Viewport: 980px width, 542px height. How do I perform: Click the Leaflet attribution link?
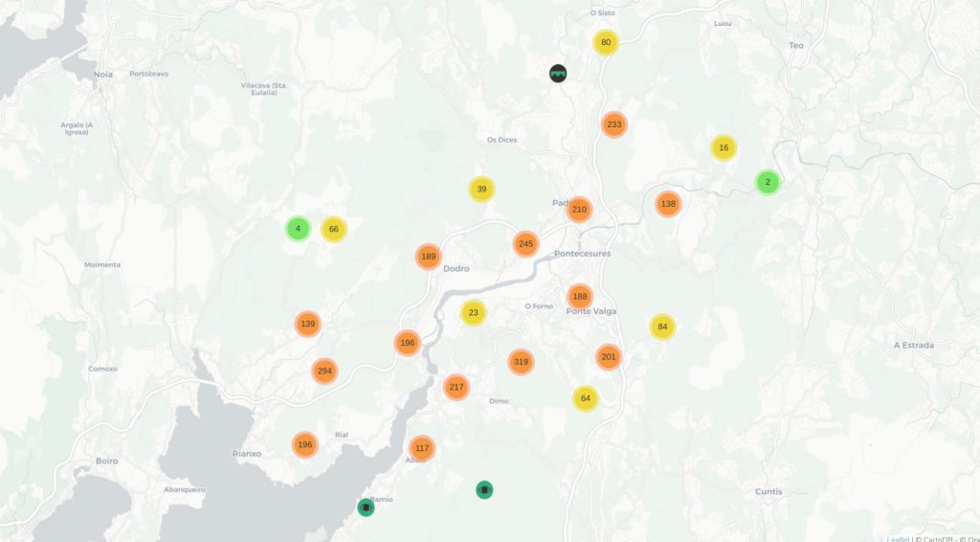tap(898, 537)
